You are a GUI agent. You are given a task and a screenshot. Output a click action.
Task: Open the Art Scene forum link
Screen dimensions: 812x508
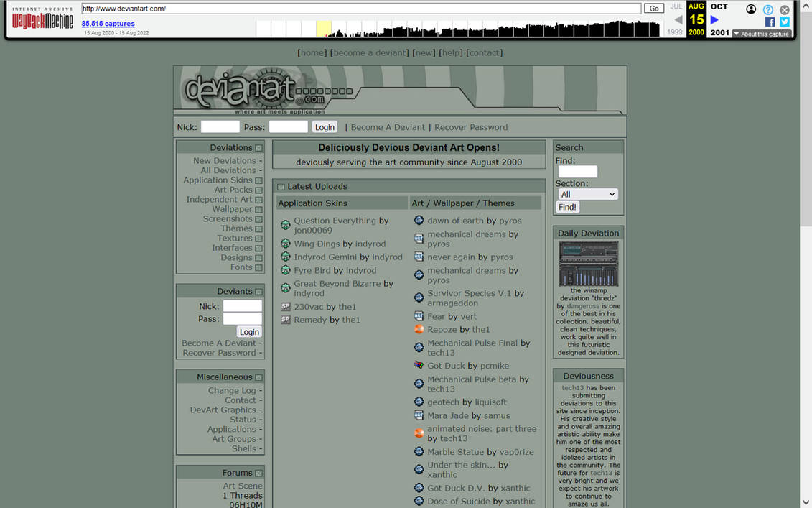243,486
